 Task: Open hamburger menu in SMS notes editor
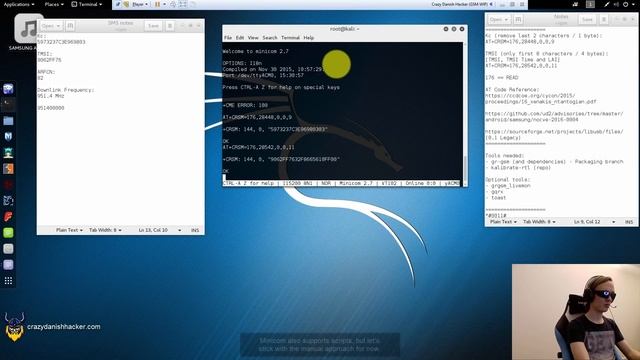coord(170,26)
